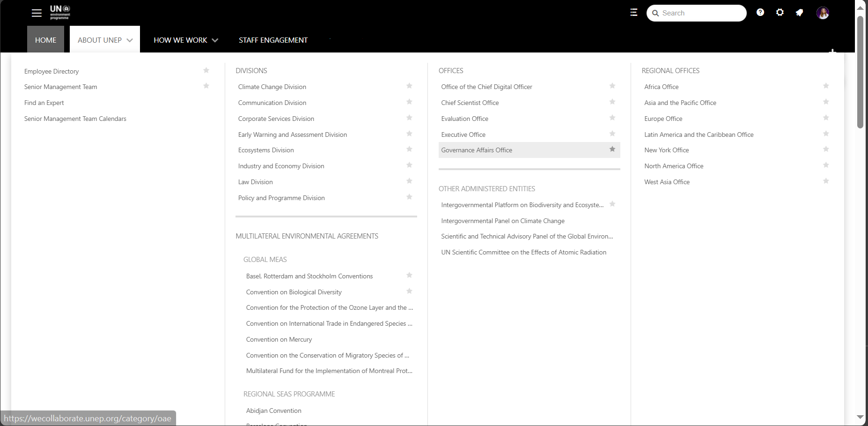
Task: Open the Find an Expert link
Action: pos(44,103)
